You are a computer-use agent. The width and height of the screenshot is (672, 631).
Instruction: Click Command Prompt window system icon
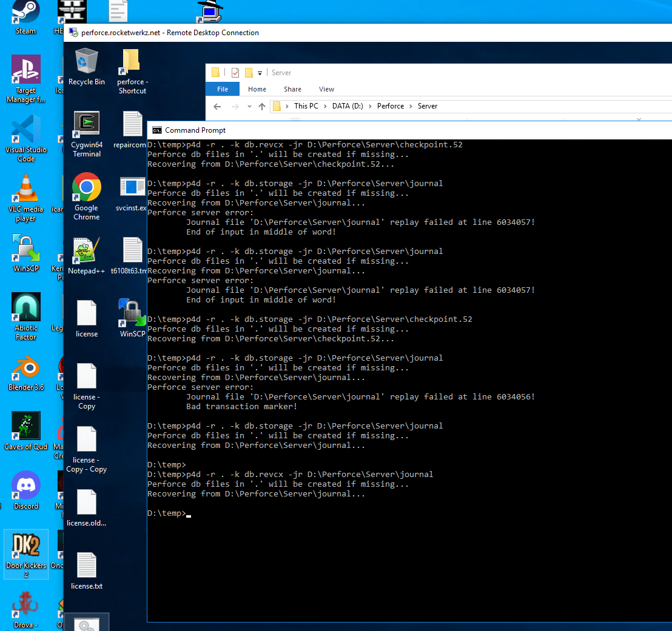pyautogui.click(x=157, y=130)
